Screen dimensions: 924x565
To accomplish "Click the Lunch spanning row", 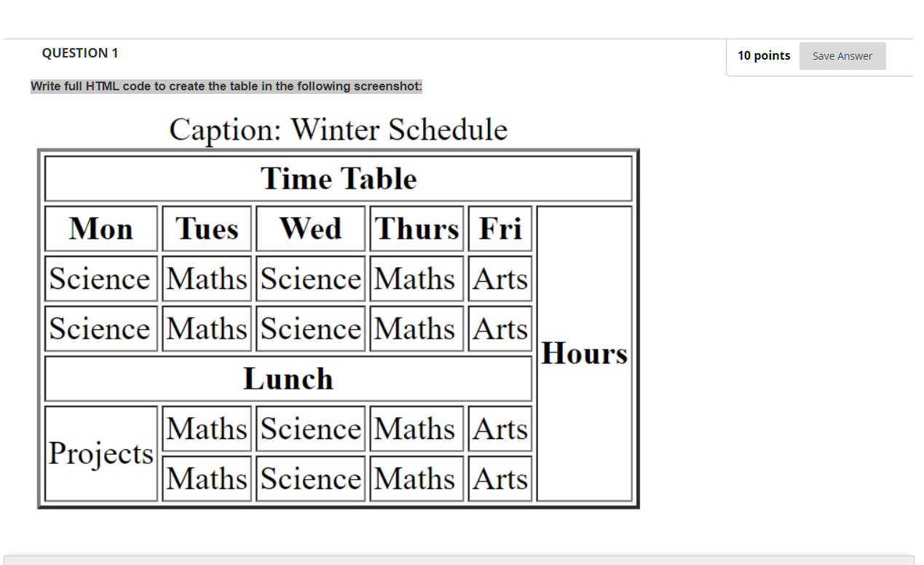I will [289, 378].
